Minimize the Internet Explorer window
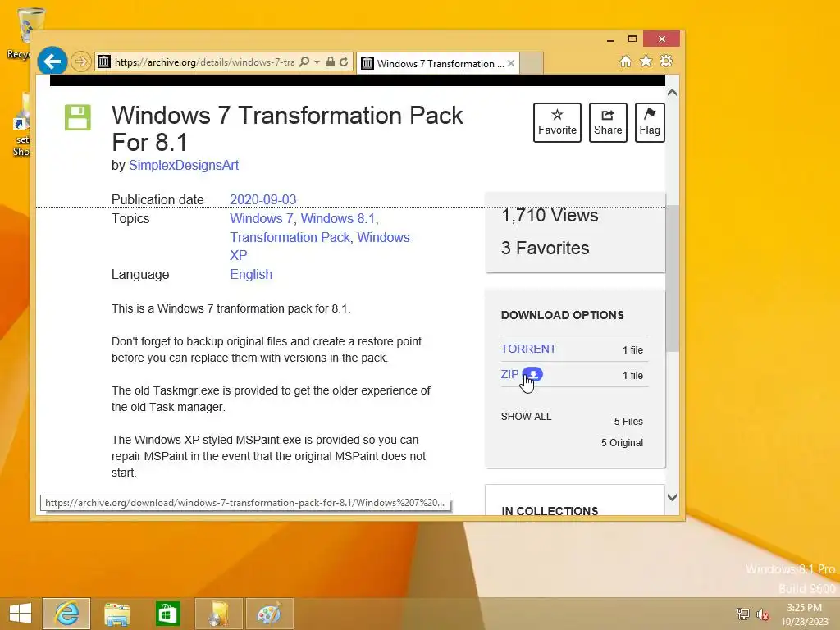The width and height of the screenshot is (840, 630). point(610,39)
